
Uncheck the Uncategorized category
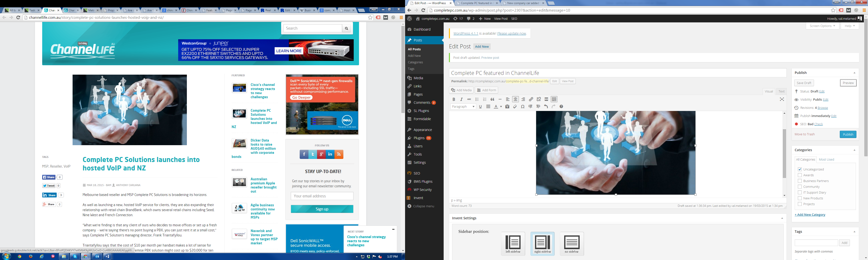click(800, 169)
